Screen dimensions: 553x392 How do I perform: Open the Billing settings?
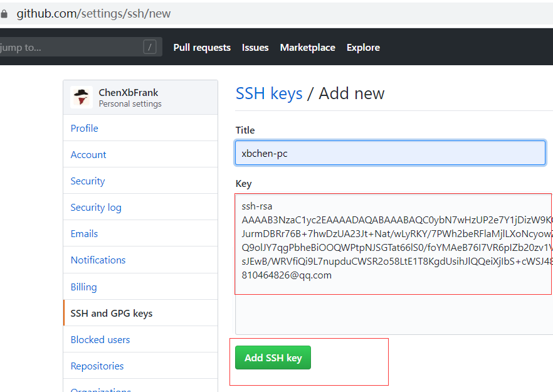(140, 287)
